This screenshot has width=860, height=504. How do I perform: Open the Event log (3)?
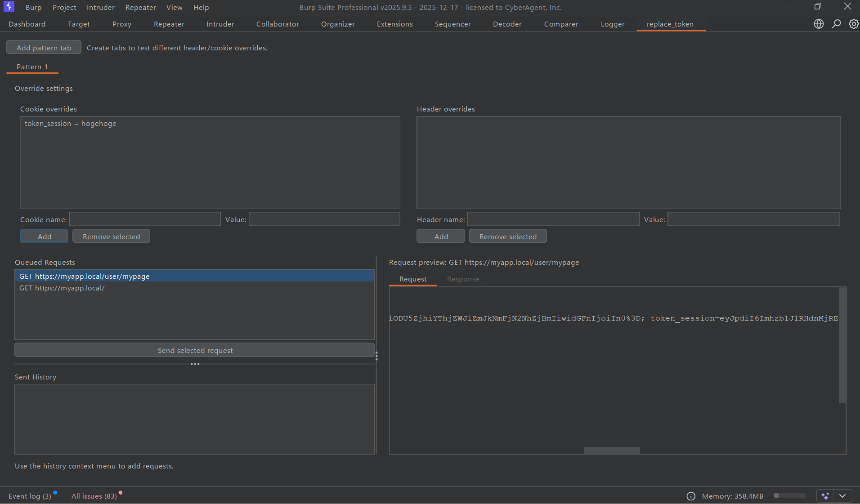(x=30, y=496)
